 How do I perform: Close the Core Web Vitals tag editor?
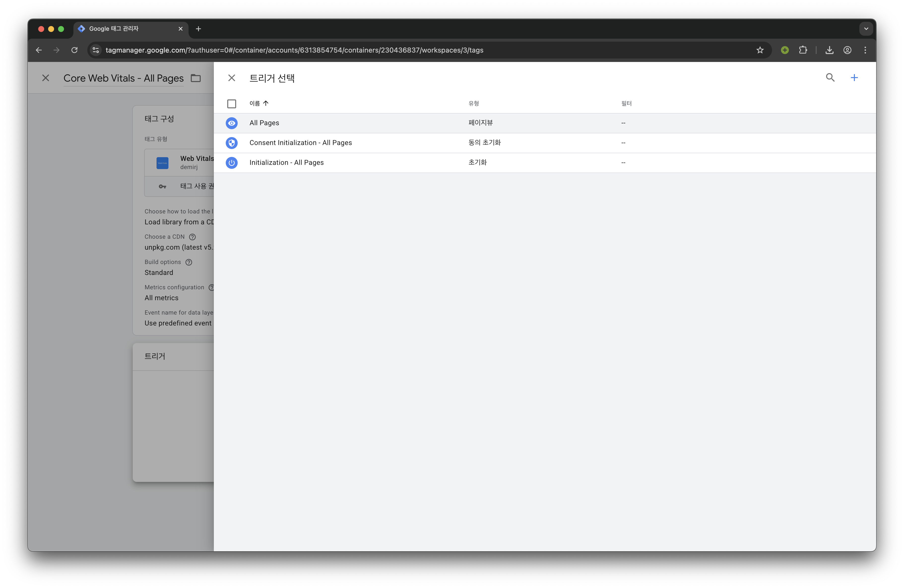[46, 78]
